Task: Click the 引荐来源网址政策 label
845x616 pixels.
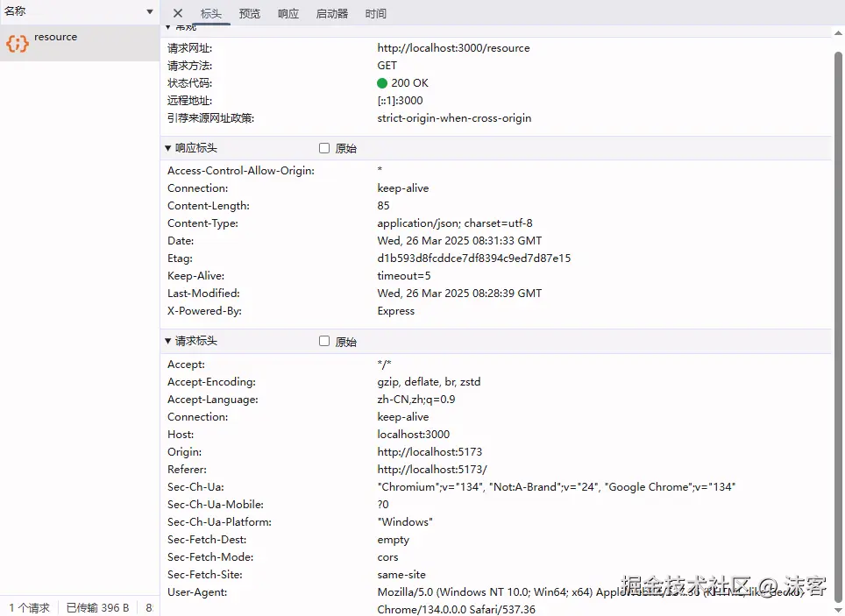Action: click(x=210, y=118)
